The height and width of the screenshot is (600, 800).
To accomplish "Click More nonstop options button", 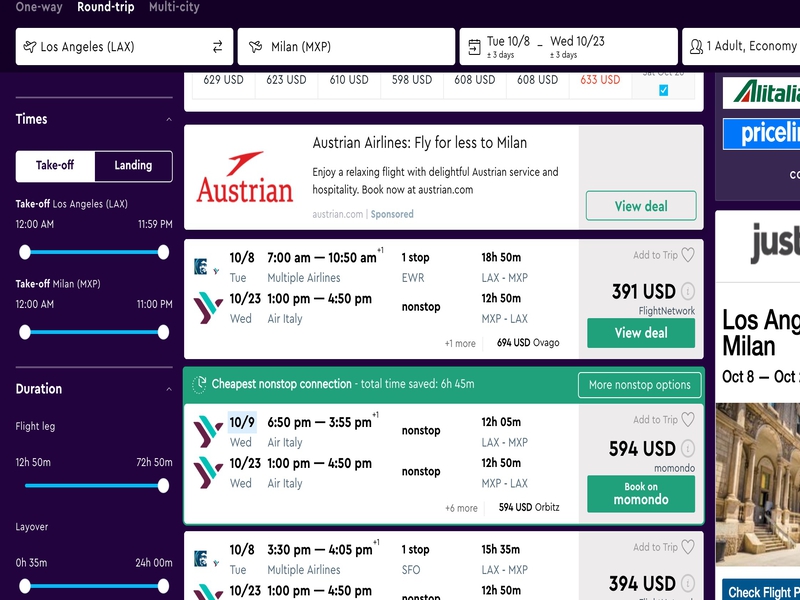I will pos(639,385).
